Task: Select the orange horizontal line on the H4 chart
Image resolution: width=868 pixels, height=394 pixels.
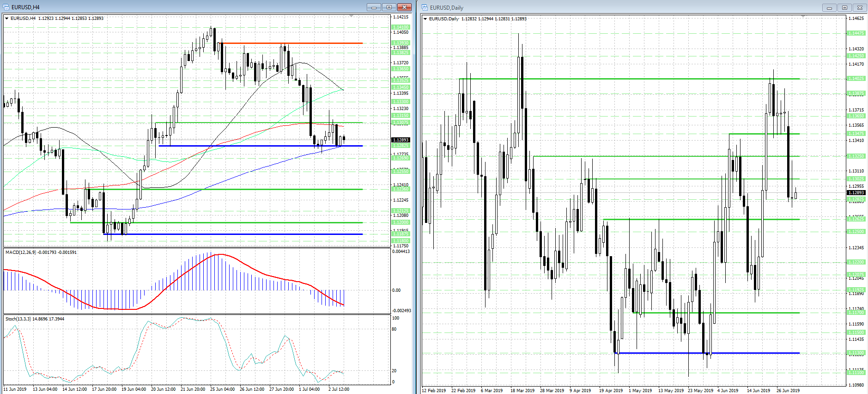Action: click(292, 43)
